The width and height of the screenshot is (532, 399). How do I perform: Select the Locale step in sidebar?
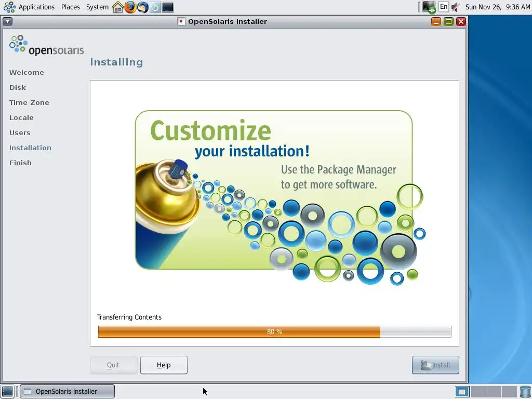click(21, 118)
